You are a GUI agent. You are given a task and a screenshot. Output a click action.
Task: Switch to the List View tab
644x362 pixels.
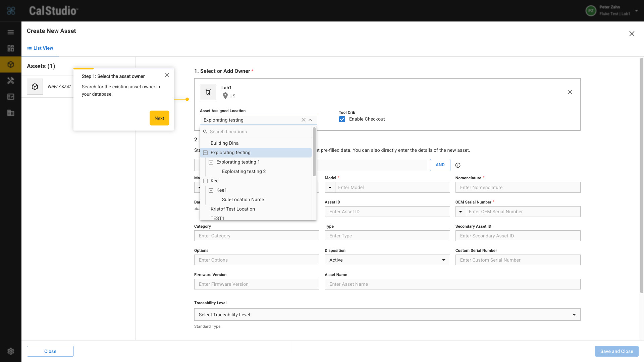tap(40, 48)
